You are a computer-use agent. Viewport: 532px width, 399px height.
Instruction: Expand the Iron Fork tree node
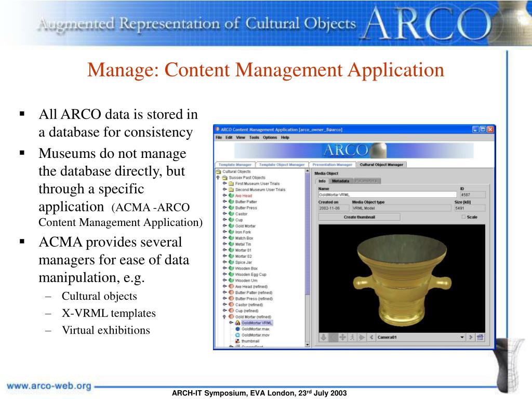224,232
